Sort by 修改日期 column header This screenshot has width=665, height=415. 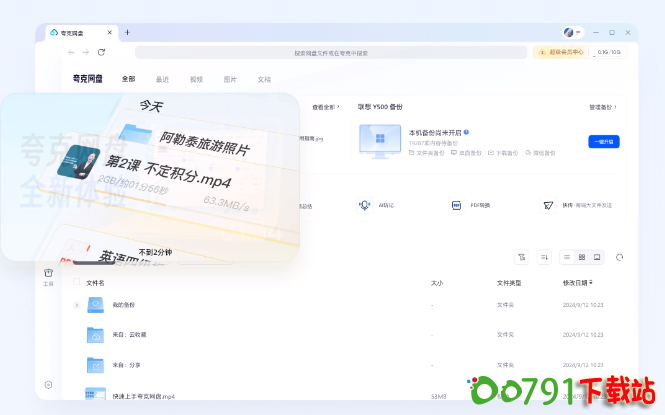click(579, 283)
